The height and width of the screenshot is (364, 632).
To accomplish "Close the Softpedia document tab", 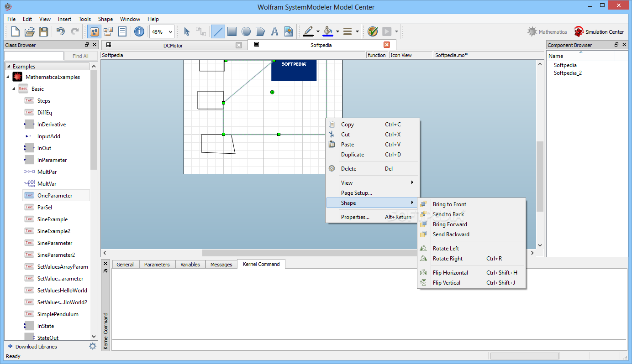I will [x=387, y=45].
